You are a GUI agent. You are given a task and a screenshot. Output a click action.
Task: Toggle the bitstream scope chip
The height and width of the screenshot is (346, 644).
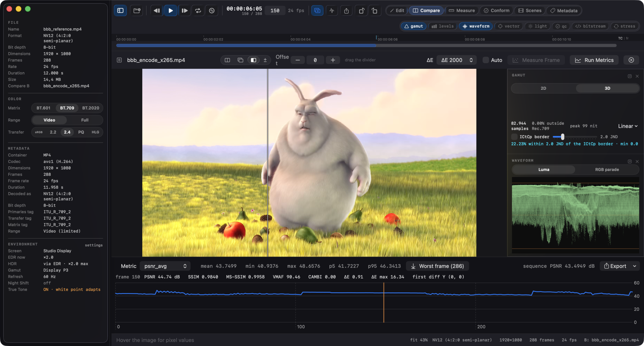[x=590, y=26]
